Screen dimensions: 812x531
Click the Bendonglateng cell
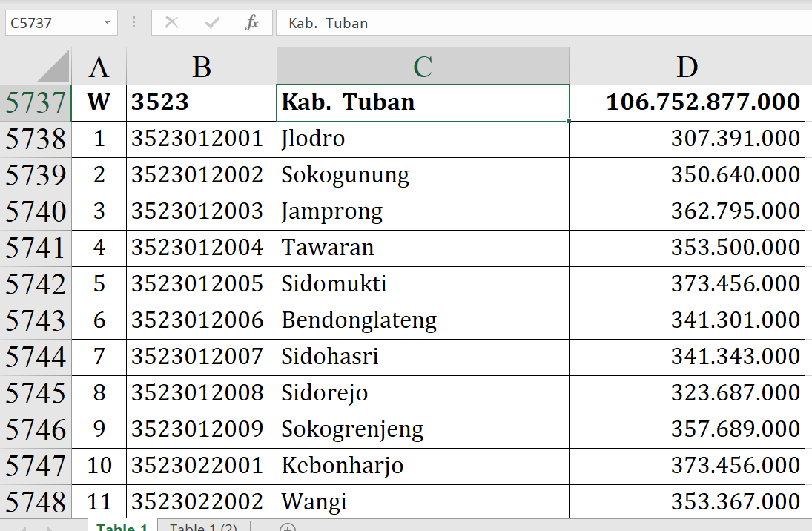click(423, 321)
